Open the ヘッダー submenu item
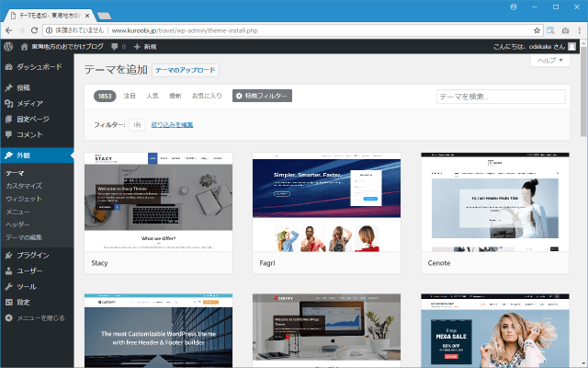This screenshot has height=368, width=588. coord(17,224)
